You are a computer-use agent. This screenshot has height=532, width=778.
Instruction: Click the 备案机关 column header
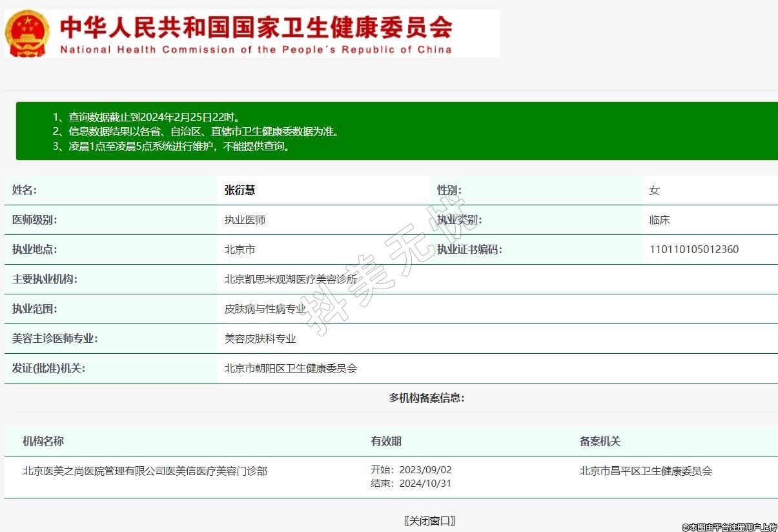tap(600, 442)
